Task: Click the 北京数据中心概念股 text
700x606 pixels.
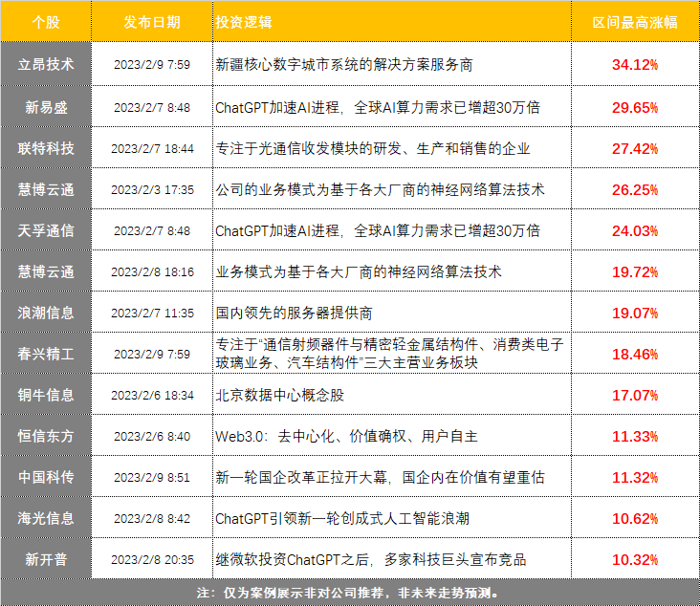Action: tap(280, 395)
